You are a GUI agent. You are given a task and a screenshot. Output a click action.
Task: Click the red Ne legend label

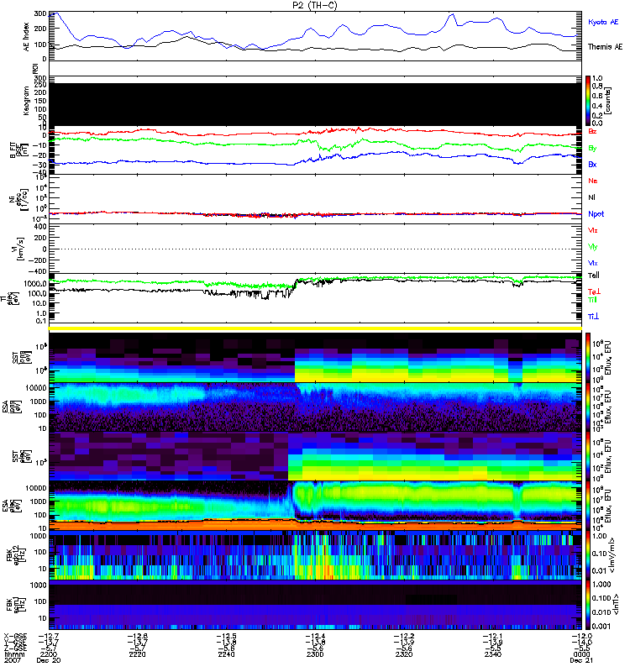(x=593, y=181)
